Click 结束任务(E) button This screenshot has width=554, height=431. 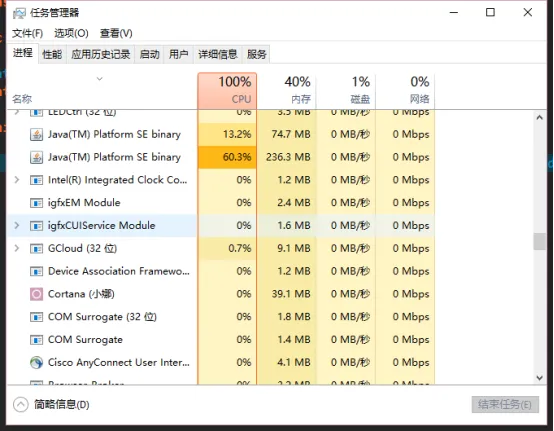coord(505,405)
